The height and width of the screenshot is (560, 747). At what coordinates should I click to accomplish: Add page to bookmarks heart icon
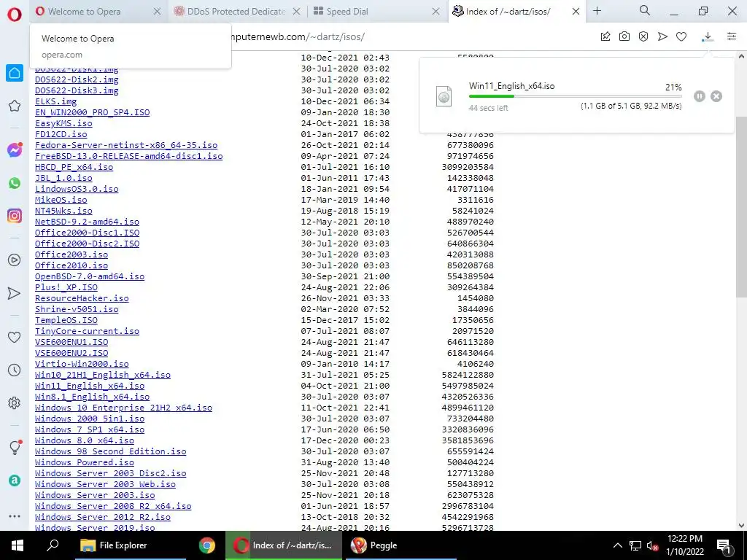click(x=682, y=36)
